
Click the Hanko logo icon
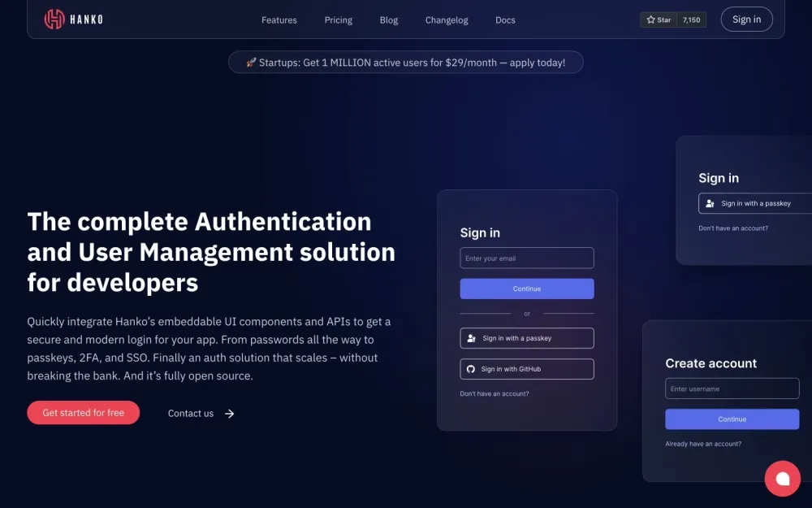(x=51, y=19)
